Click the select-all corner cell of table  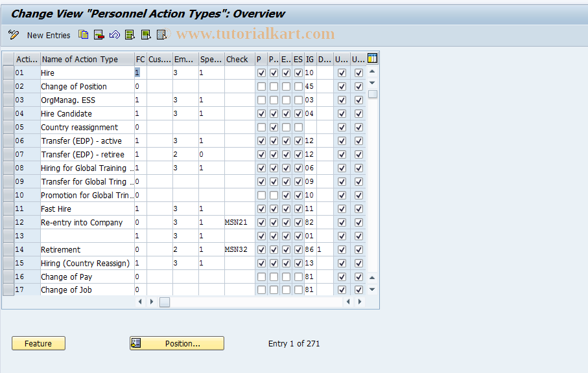pos(8,59)
